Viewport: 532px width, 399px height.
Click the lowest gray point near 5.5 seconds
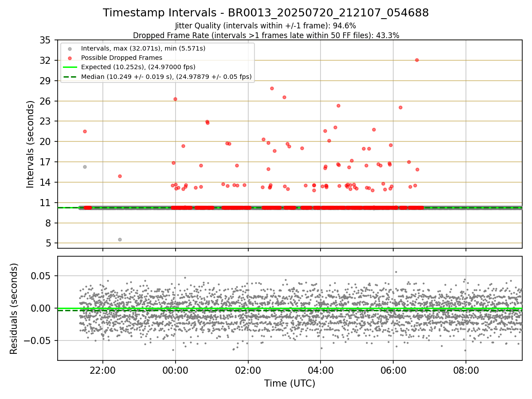coord(120,239)
